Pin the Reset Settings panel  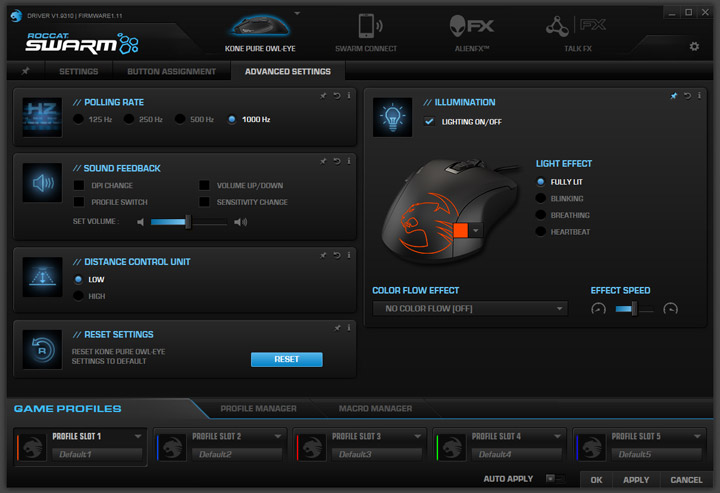point(338,328)
